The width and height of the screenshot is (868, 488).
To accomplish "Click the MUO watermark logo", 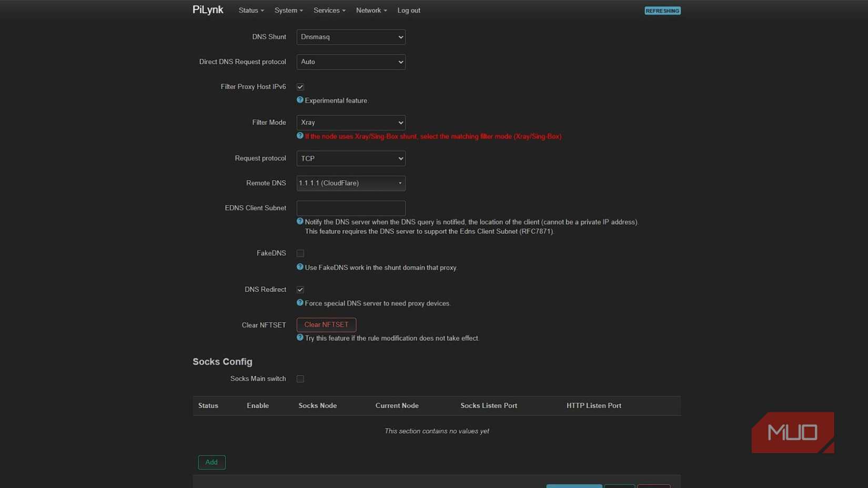I will (792, 432).
